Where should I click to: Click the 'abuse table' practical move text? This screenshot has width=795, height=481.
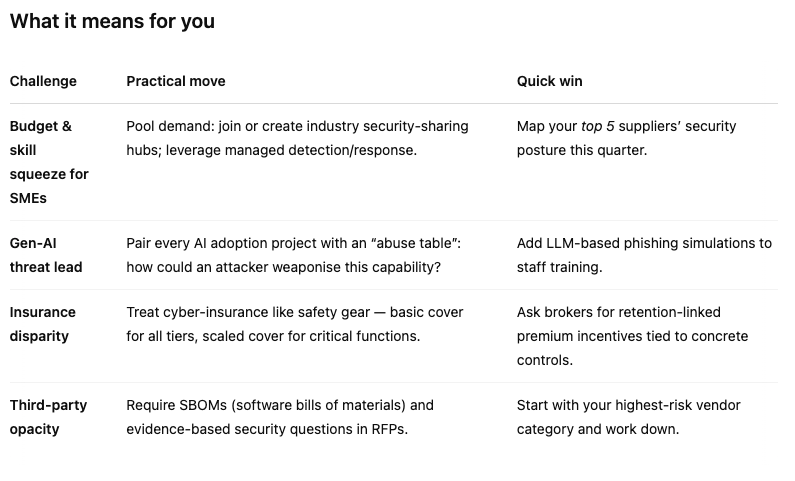click(x=294, y=255)
